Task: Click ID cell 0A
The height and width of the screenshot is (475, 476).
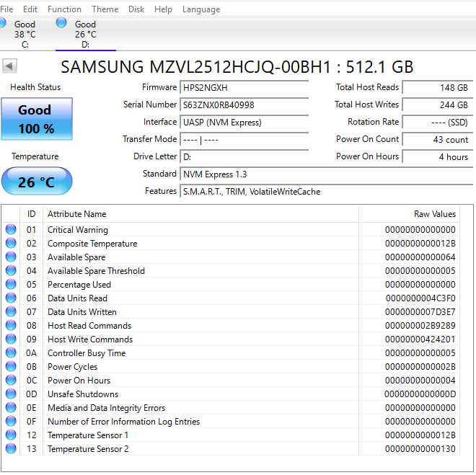Action: (x=31, y=353)
